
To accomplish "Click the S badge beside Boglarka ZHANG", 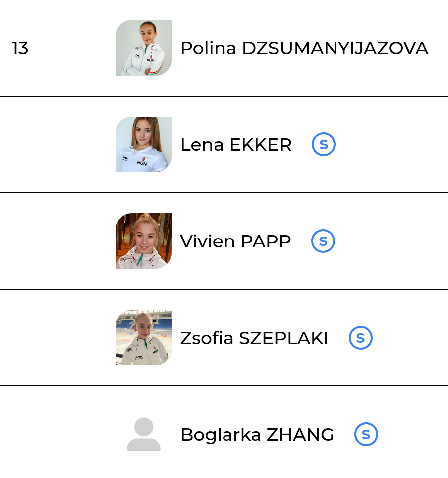I will click(366, 435).
